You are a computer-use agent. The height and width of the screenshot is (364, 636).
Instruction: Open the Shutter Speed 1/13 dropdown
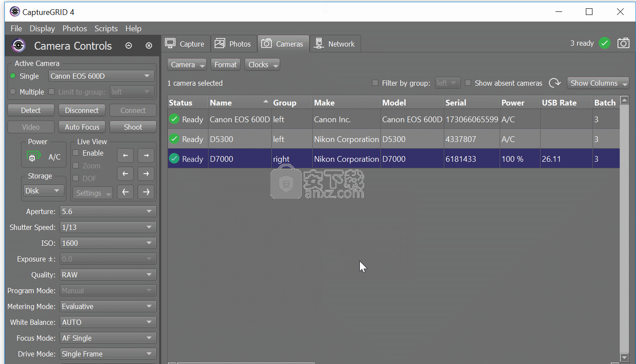(108, 227)
